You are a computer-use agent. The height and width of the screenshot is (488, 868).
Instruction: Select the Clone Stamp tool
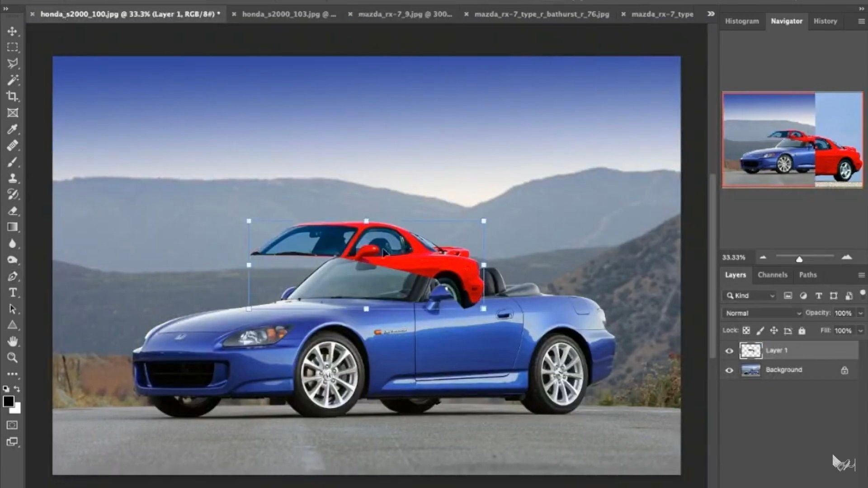pyautogui.click(x=12, y=178)
